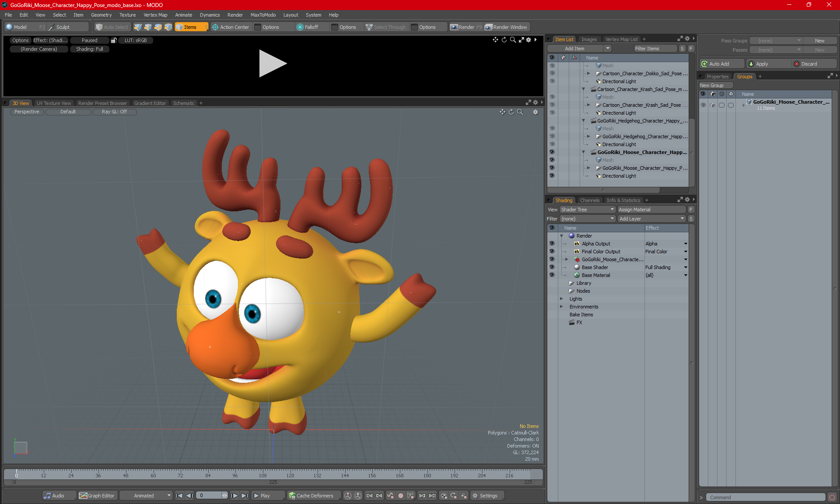Open the Vertex Map menu
840x504 pixels.
pos(155,15)
